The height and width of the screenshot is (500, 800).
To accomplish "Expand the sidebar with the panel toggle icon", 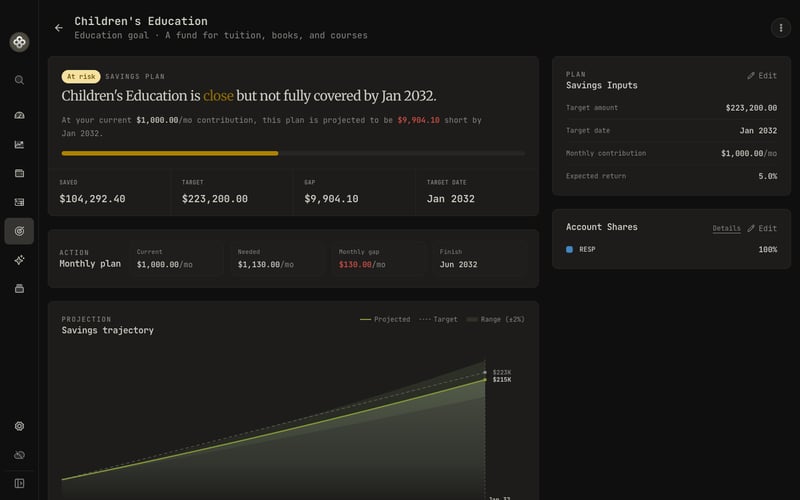I will 19,484.
